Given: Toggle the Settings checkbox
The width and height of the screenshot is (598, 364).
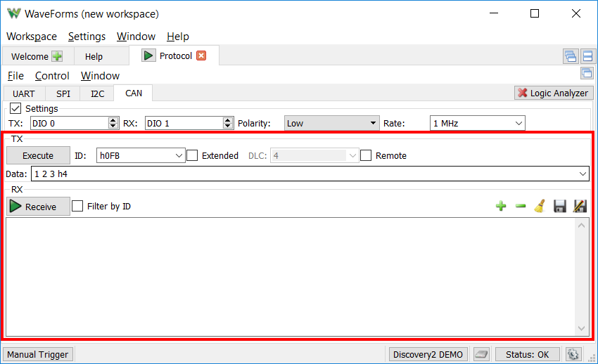Looking at the screenshot, I should 15,108.
